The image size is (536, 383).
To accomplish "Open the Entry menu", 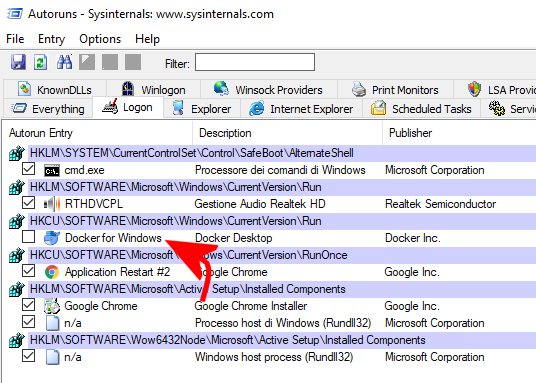I will (x=51, y=39).
